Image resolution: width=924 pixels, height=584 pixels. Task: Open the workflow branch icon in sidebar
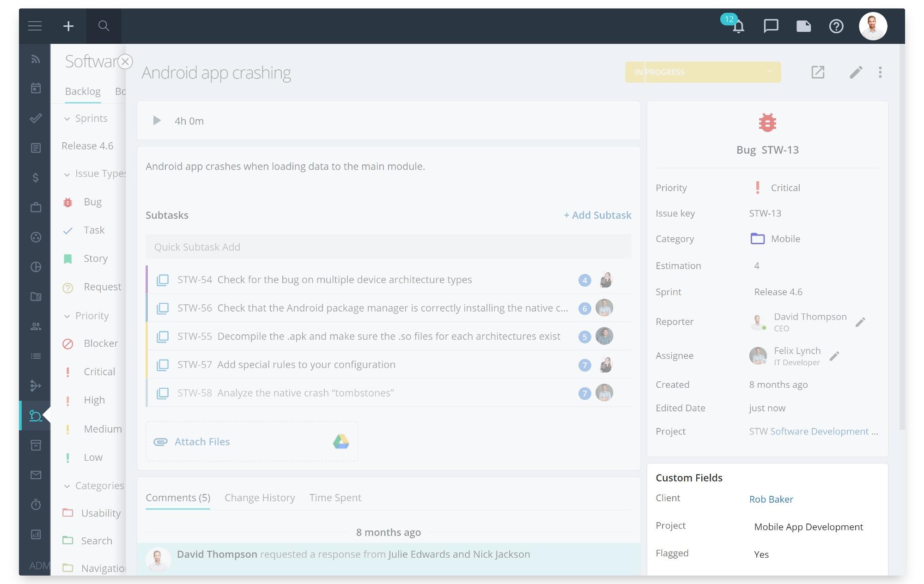coord(36,385)
